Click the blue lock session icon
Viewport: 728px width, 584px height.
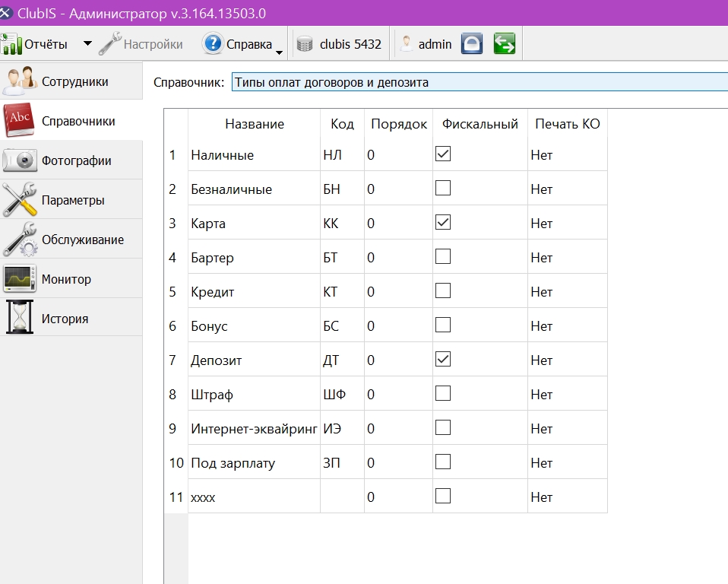(x=472, y=43)
